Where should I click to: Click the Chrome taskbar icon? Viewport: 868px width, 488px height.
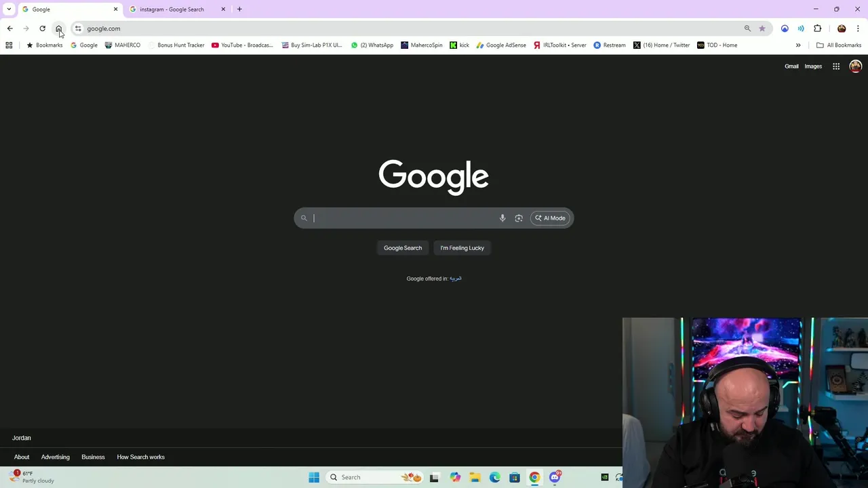(535, 477)
